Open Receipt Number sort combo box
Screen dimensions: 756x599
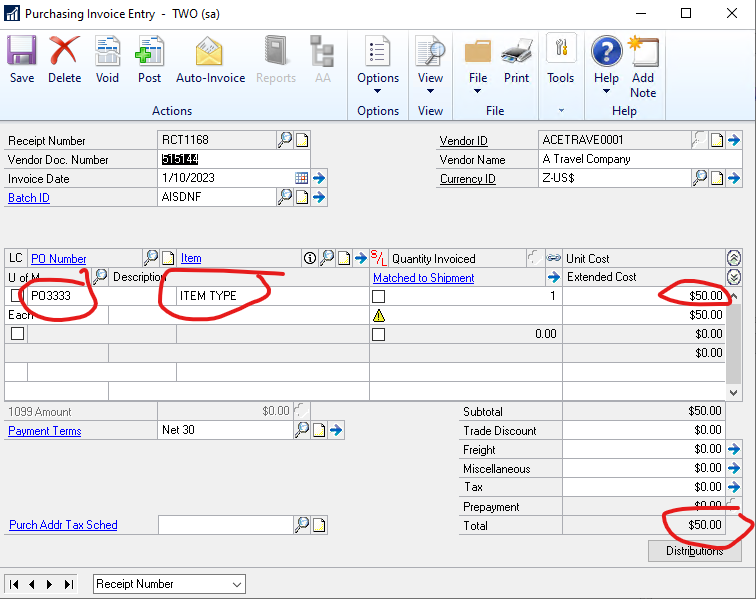pos(169,584)
